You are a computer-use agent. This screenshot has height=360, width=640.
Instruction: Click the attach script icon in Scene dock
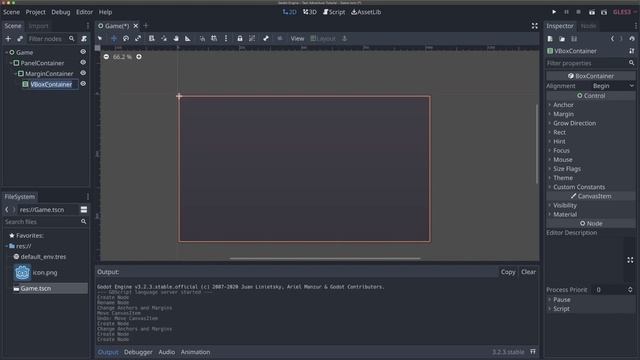(84, 39)
